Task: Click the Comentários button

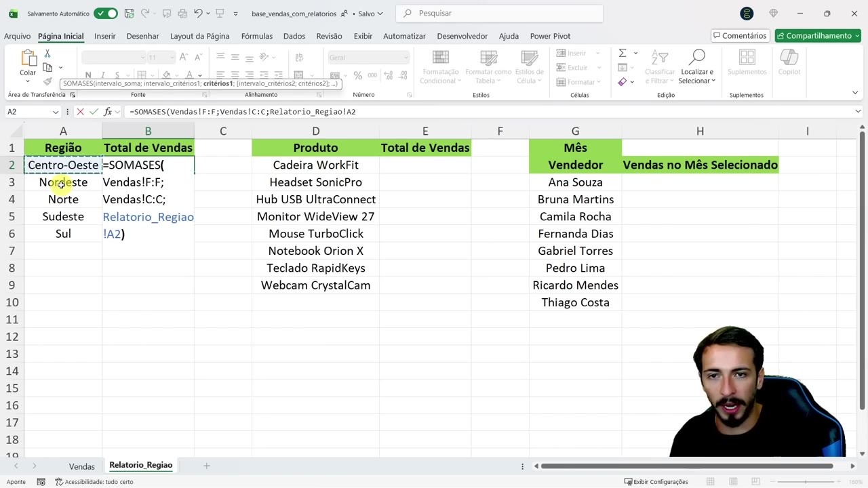Action: [739, 36]
